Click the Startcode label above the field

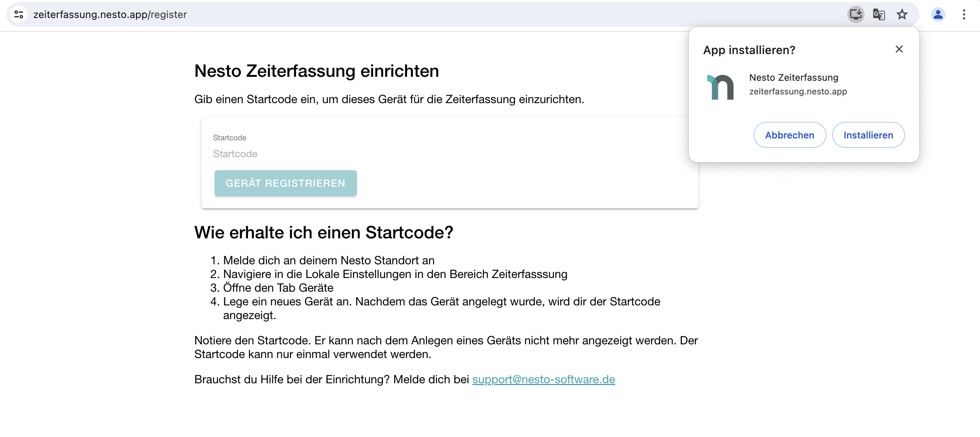point(229,138)
